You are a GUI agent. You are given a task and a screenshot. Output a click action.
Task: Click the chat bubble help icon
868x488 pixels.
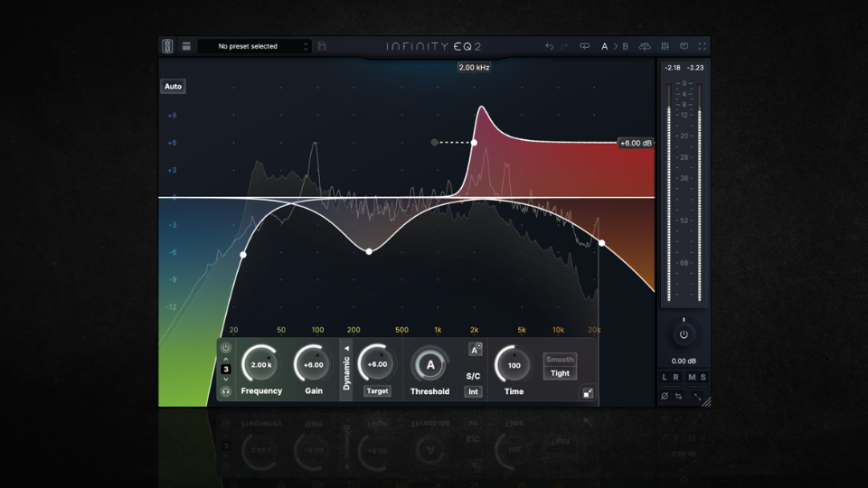pos(684,46)
